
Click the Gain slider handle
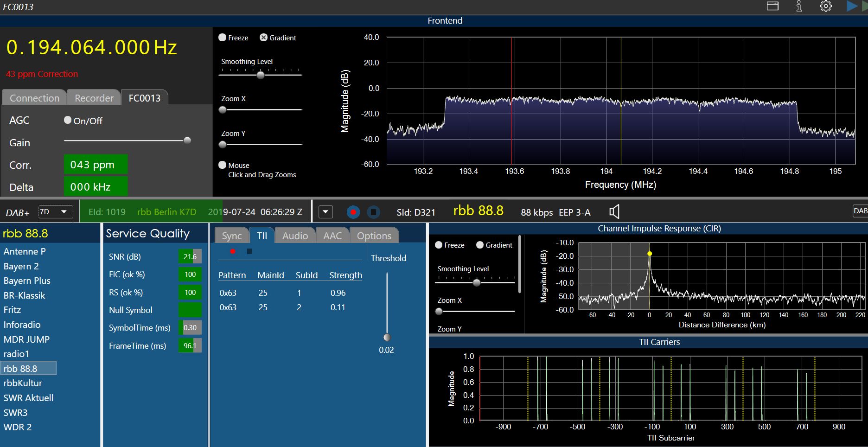(187, 140)
